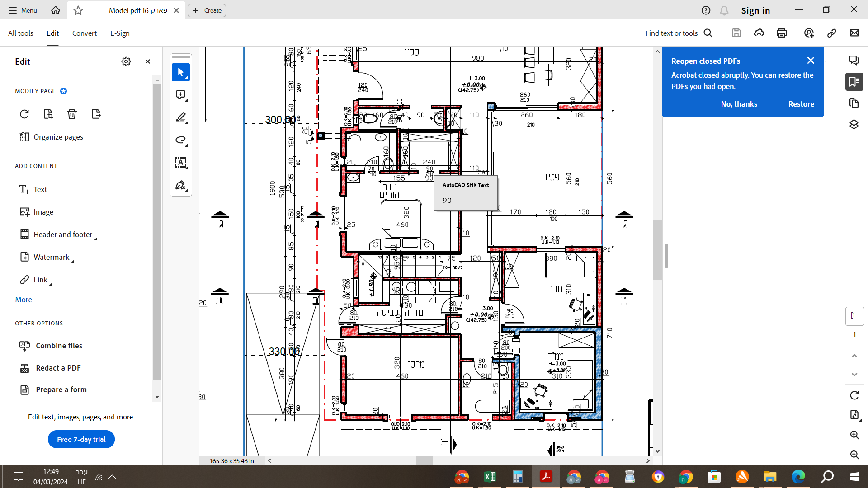The width and height of the screenshot is (868, 488).
Task: Open the E-Sign tab
Action: pos(120,33)
